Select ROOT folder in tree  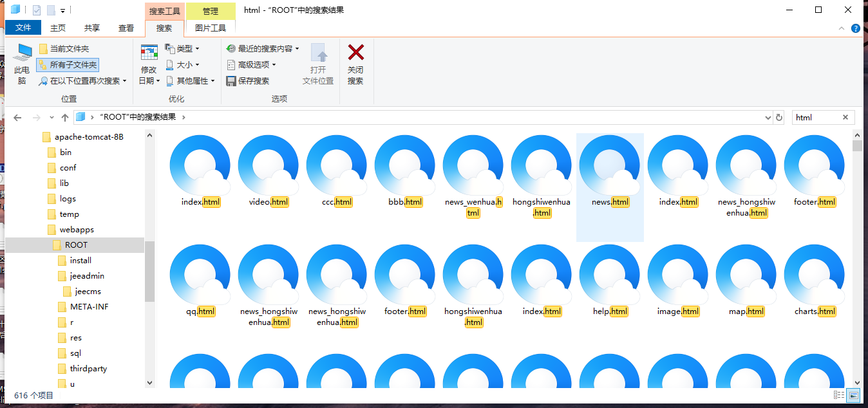pyautogui.click(x=75, y=245)
